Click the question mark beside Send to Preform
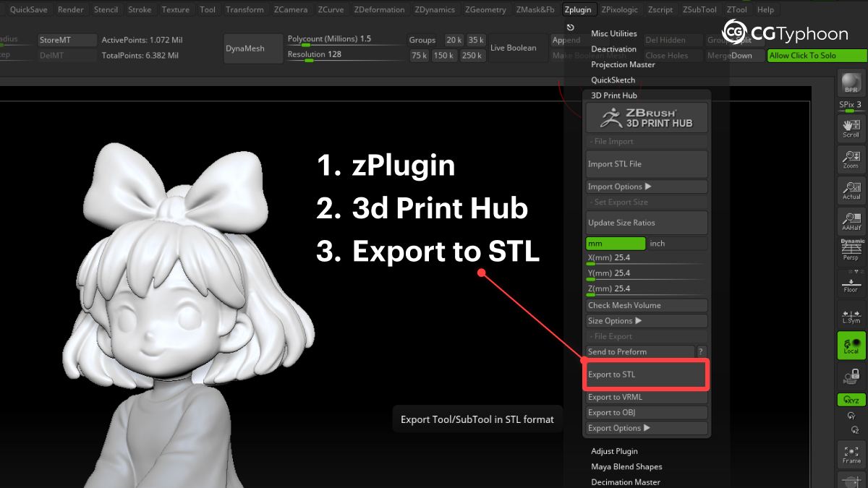Viewport: 868px width, 488px height. (x=701, y=351)
